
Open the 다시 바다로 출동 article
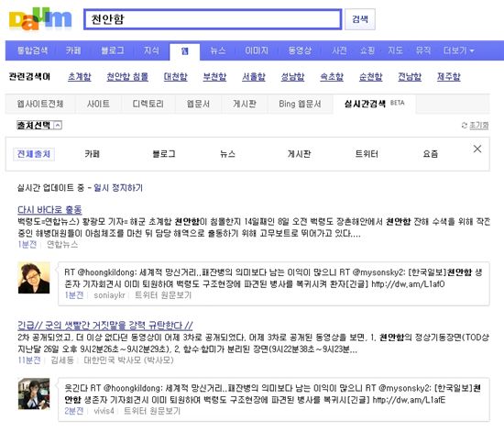[x=49, y=210]
